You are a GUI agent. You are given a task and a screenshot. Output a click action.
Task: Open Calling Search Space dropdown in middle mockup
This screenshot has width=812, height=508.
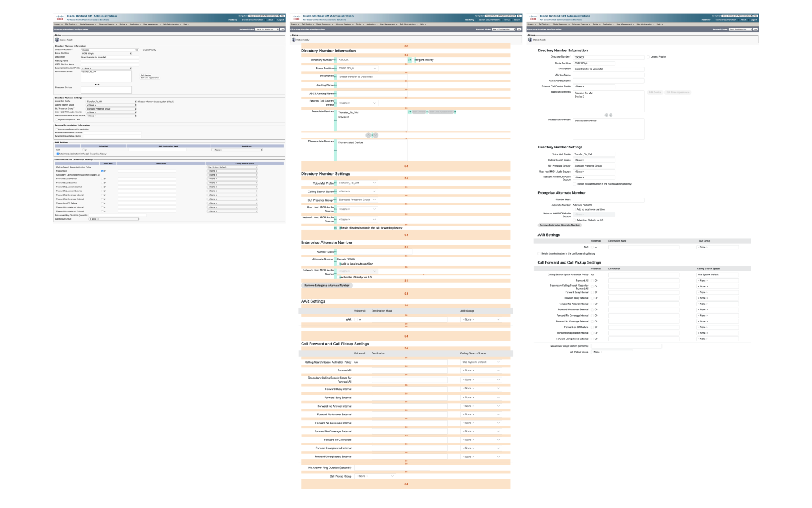tap(358, 191)
